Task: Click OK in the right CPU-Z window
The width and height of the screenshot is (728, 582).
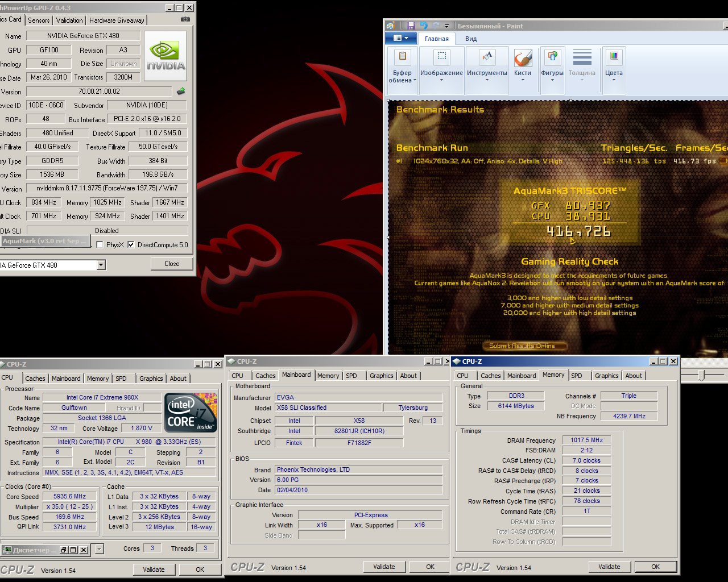Action: 656,567
